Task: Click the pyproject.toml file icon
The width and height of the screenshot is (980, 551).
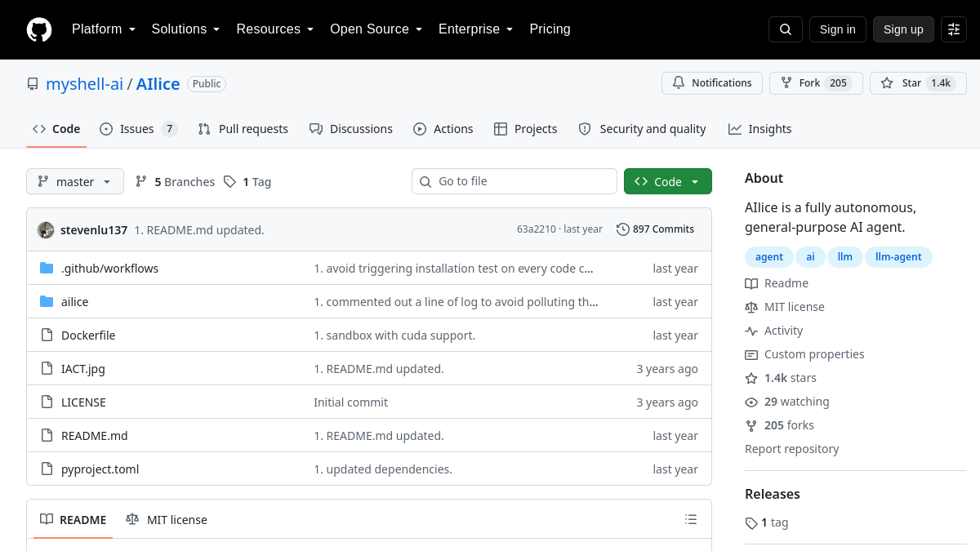Action: (x=47, y=469)
